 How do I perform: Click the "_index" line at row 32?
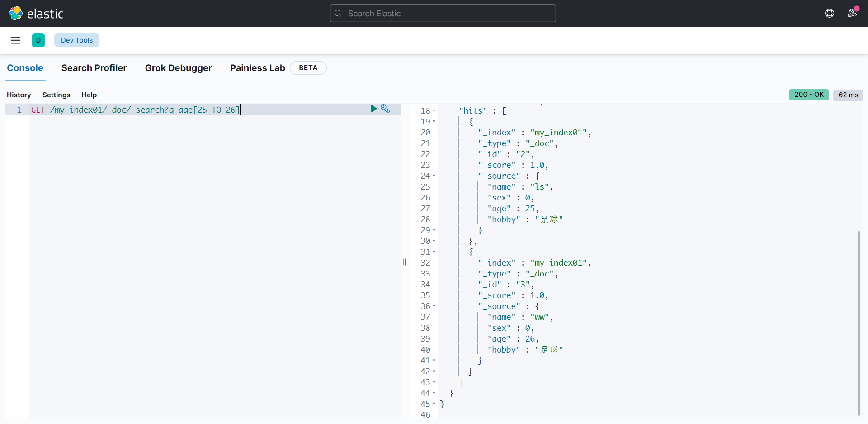(534, 263)
